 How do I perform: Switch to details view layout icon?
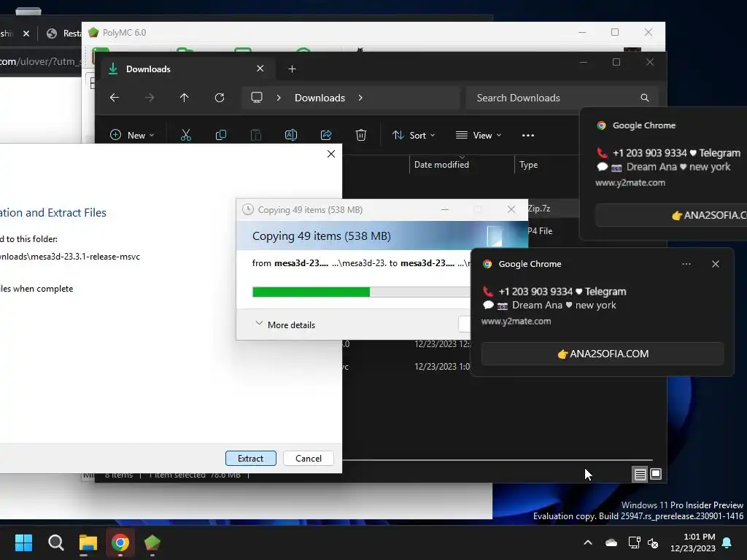click(x=640, y=474)
